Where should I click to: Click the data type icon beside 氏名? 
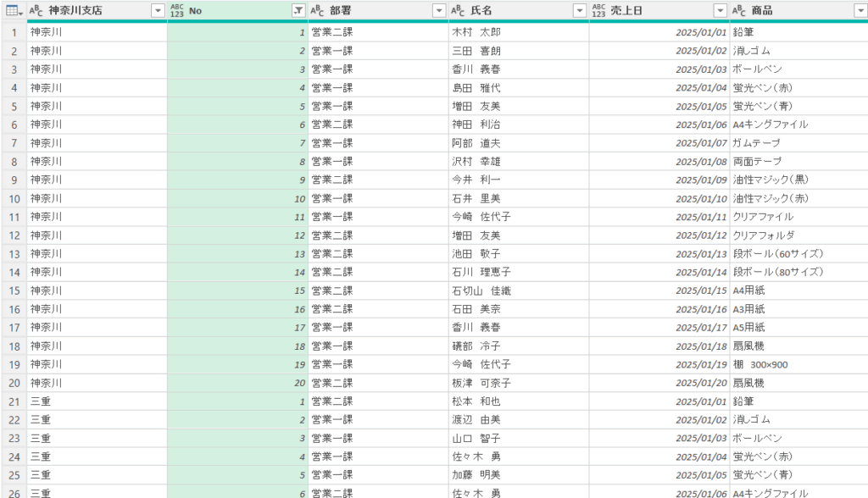(458, 10)
